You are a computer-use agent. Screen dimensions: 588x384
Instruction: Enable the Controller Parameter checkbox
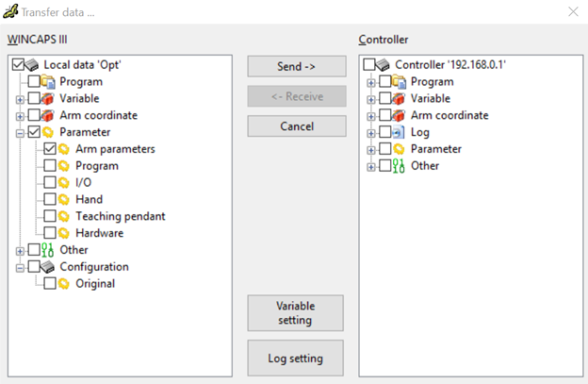tap(385, 149)
